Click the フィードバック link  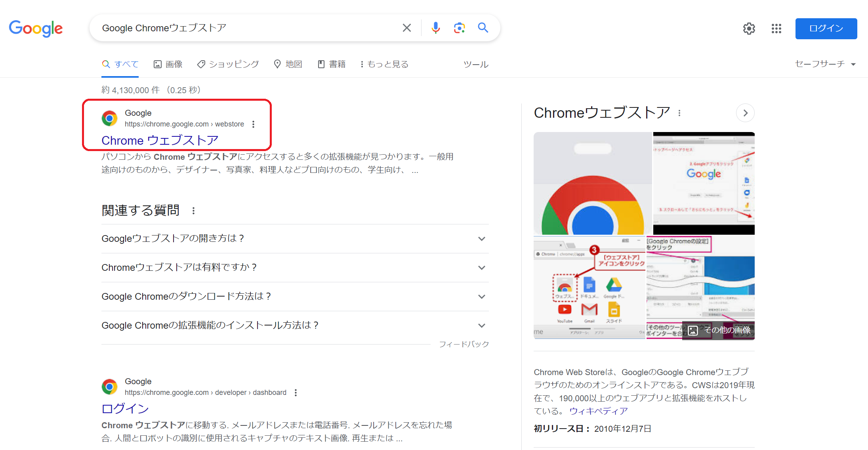(x=464, y=344)
